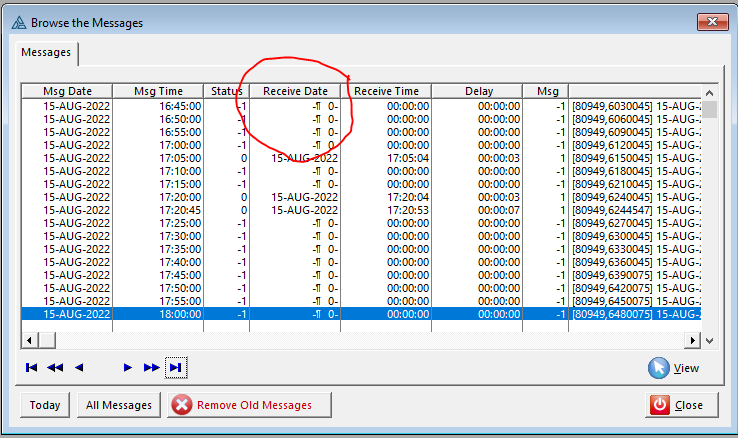
Task: Close the dialog with Close button
Action: tap(677, 405)
